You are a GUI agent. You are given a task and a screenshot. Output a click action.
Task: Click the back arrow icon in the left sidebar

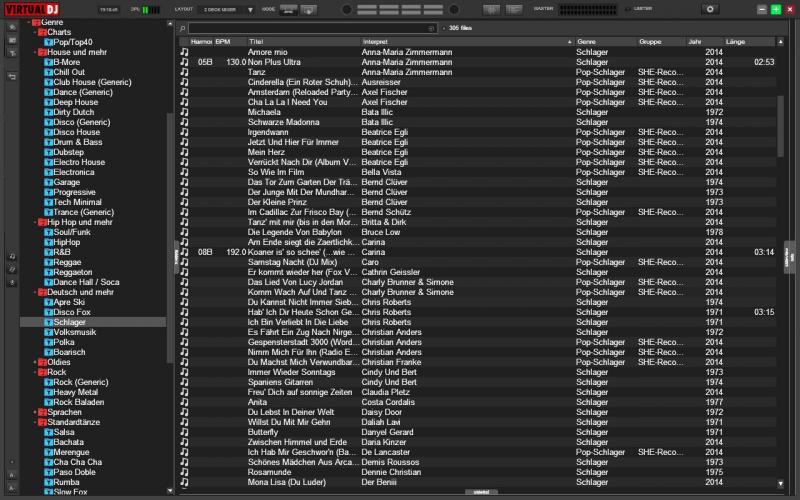pos(12,77)
